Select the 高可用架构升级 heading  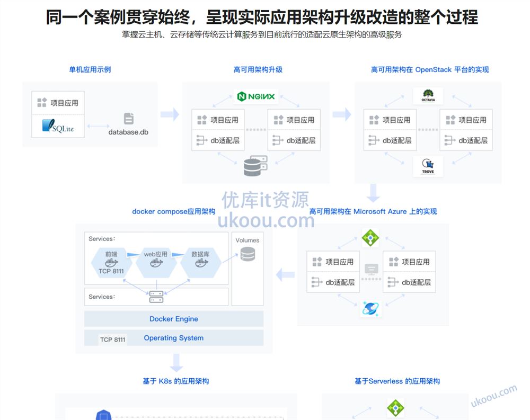point(258,69)
